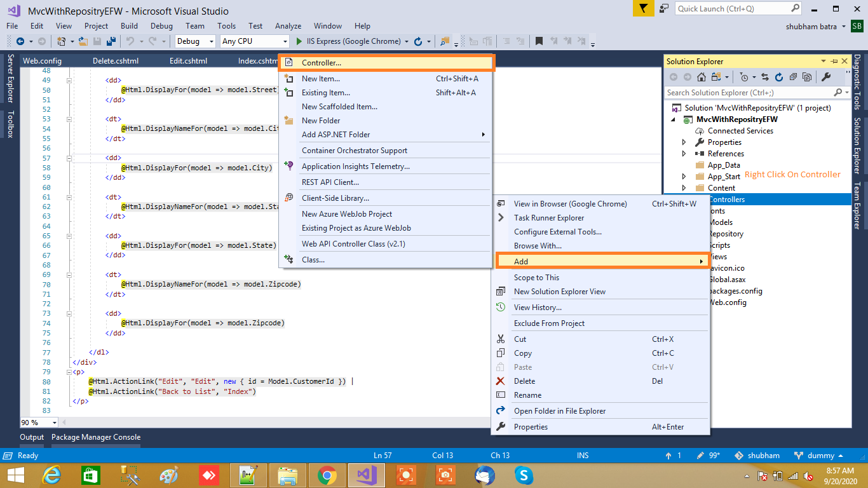
Task: Open the Toolbox side tab
Action: [x=10, y=124]
